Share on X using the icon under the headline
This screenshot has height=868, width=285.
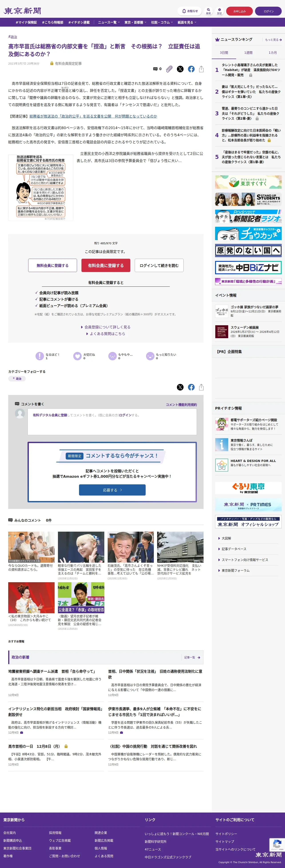[180, 69]
